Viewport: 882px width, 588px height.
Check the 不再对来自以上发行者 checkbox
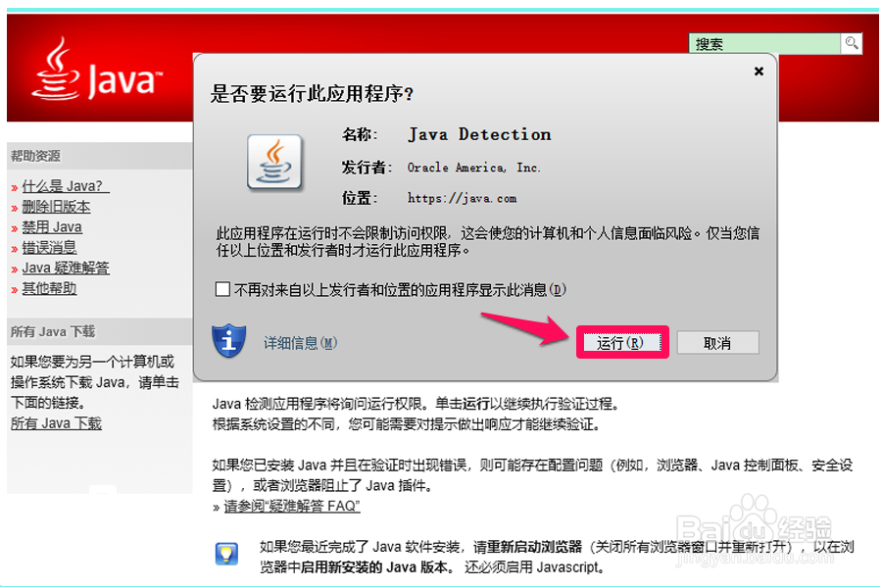[222, 289]
